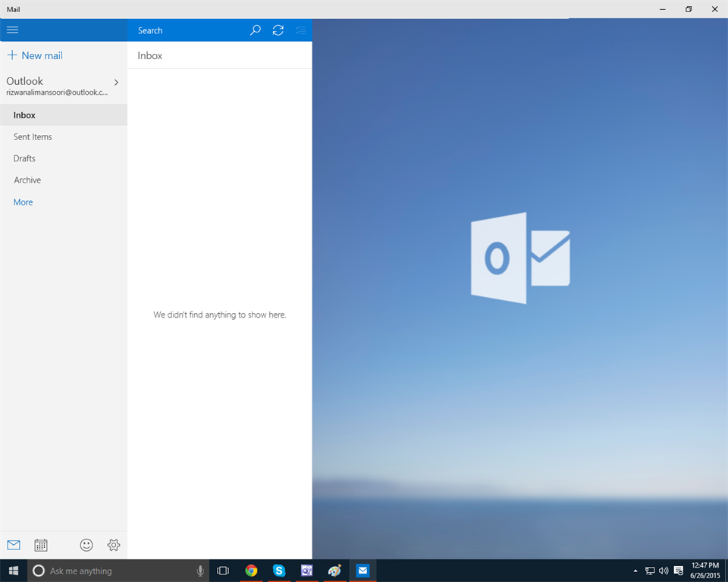Image resolution: width=728 pixels, height=582 pixels.
Task: Compose a New mail
Action: click(35, 55)
